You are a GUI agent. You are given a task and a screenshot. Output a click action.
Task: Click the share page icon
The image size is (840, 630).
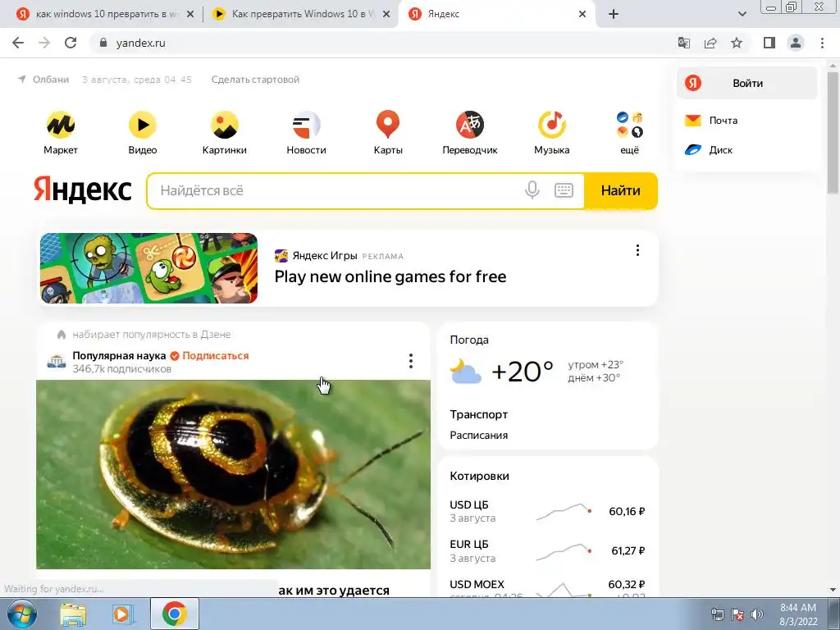[710, 43]
